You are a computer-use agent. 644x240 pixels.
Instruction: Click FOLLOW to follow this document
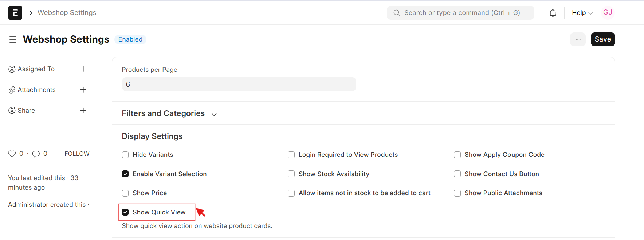coord(77,154)
